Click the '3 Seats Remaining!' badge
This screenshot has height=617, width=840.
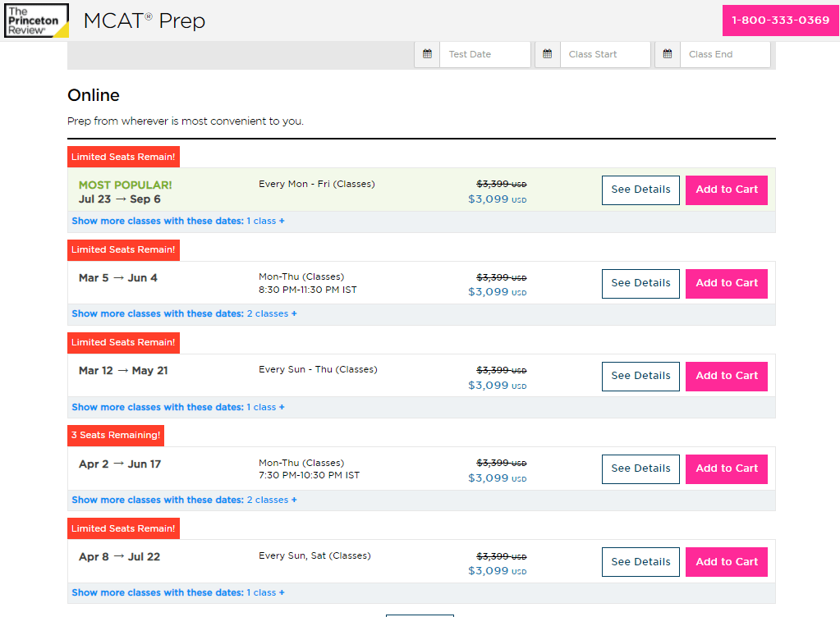coord(116,435)
